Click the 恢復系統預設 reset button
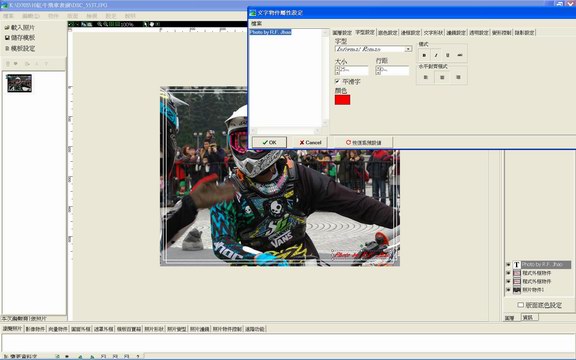 pos(363,142)
